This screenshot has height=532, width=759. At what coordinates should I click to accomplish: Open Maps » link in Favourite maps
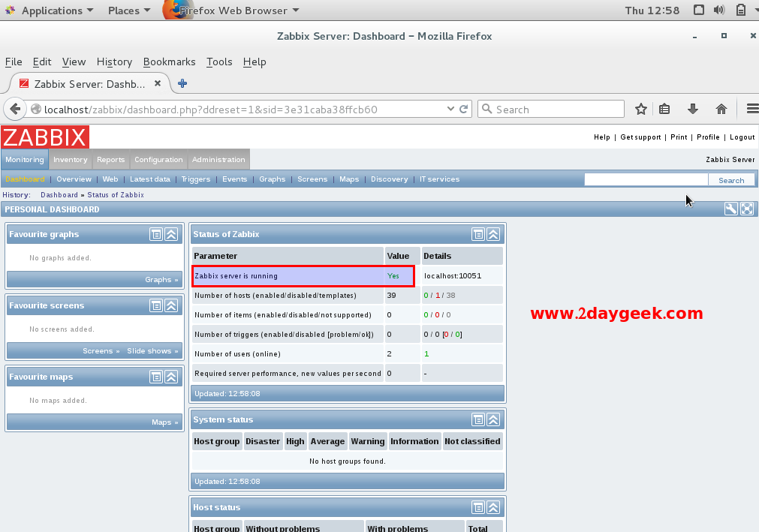[165, 422]
